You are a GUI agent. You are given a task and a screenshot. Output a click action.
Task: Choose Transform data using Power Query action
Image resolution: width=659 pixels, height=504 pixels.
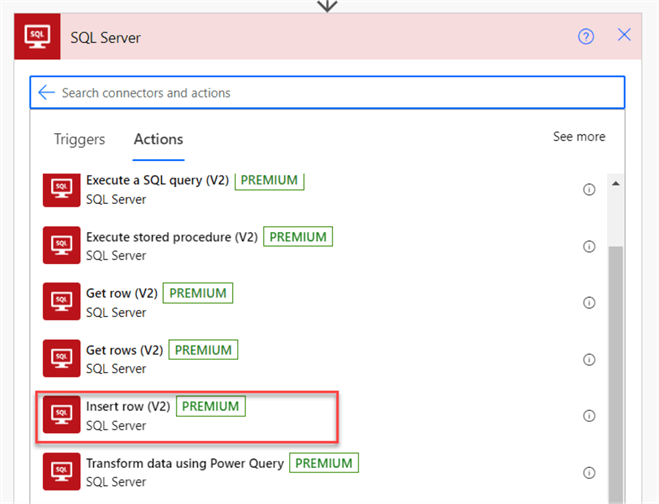185,463
